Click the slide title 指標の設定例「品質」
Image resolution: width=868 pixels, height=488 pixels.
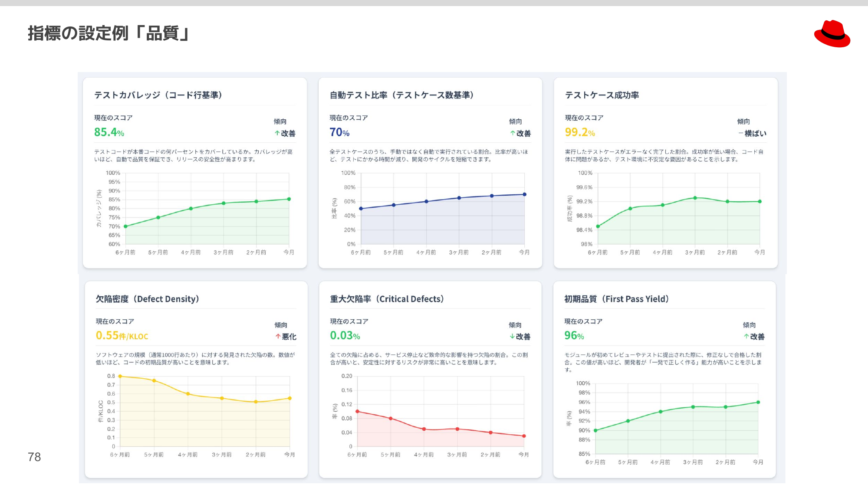[x=108, y=33]
